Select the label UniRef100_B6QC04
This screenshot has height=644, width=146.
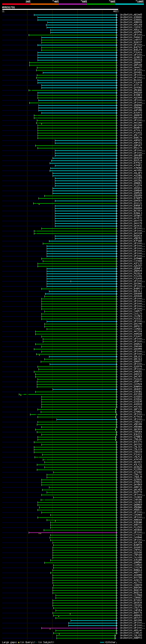131,593
